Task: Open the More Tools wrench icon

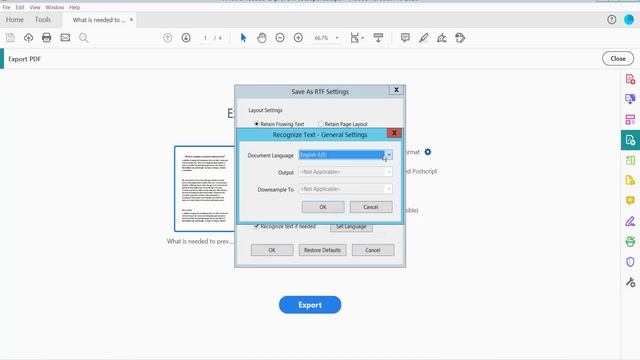Action: click(630, 282)
